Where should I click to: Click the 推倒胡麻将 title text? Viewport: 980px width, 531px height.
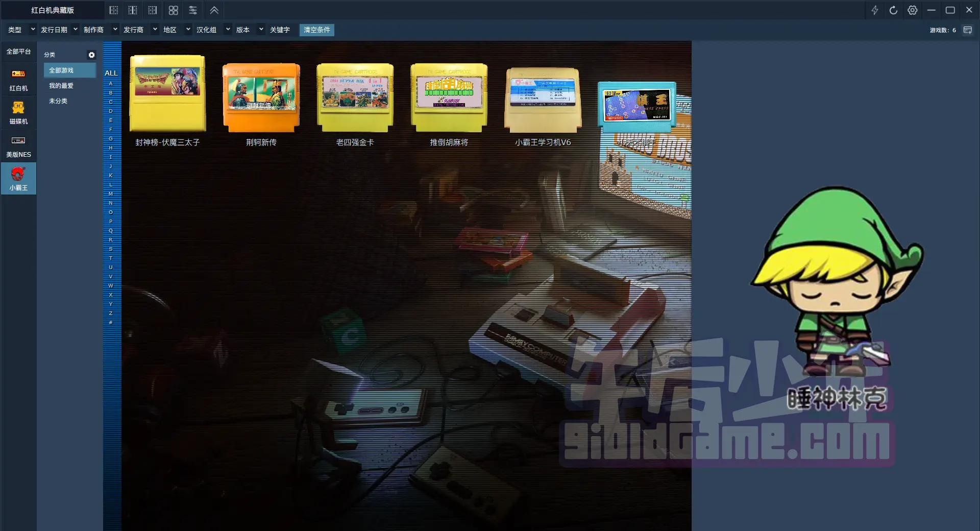[x=449, y=142]
